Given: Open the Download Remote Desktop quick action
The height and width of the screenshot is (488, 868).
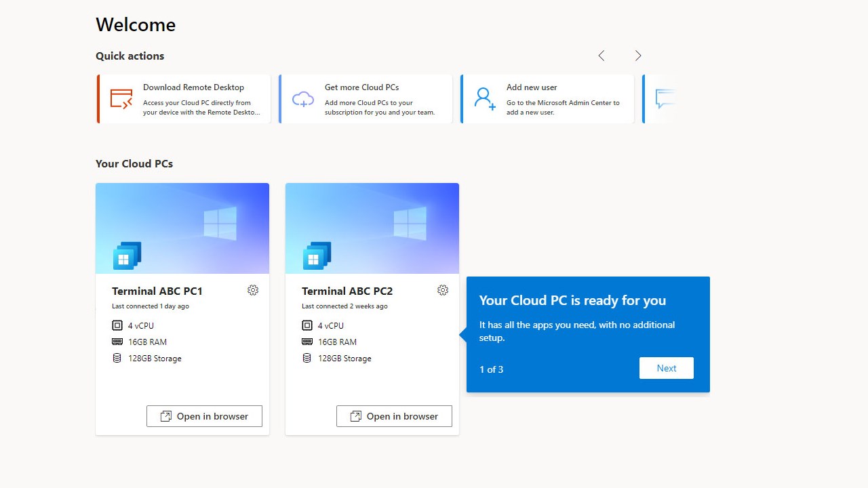Looking at the screenshot, I should pyautogui.click(x=184, y=99).
